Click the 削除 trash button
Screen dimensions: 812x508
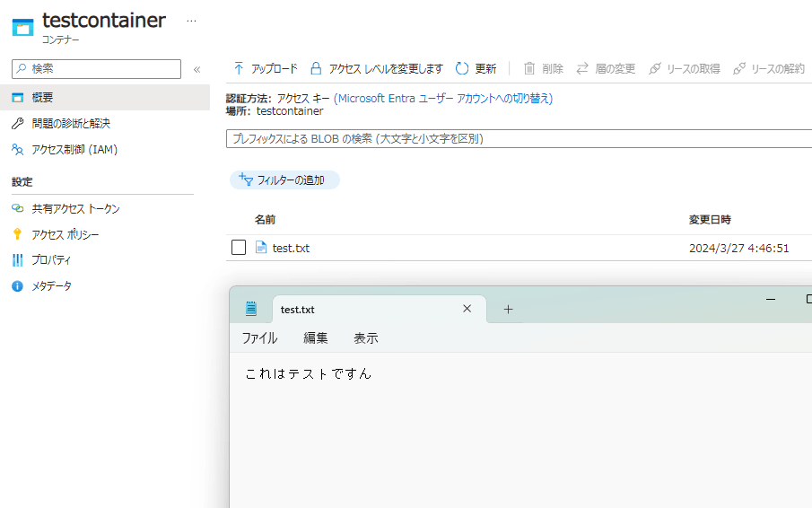coord(543,68)
